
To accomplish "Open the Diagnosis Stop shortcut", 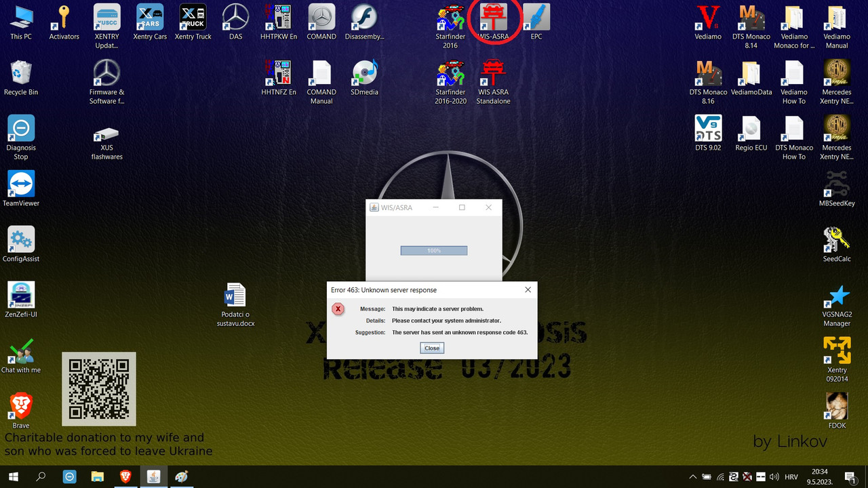I will click(x=21, y=137).
